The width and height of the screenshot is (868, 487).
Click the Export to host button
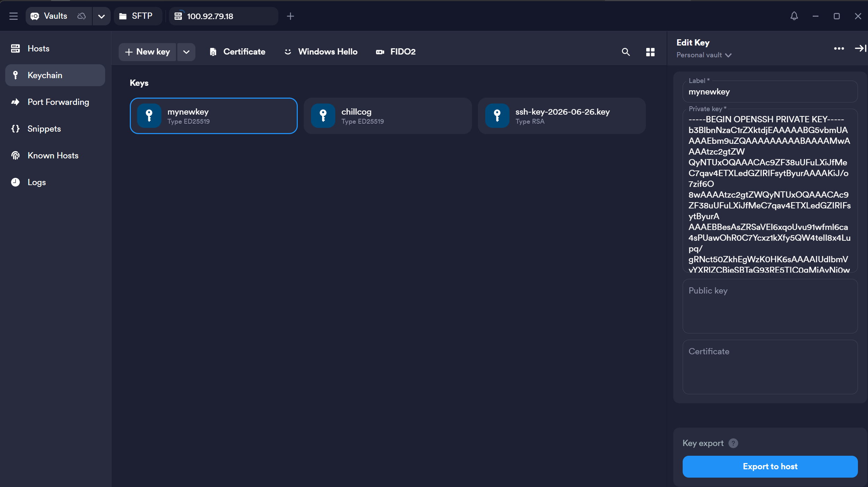770,467
